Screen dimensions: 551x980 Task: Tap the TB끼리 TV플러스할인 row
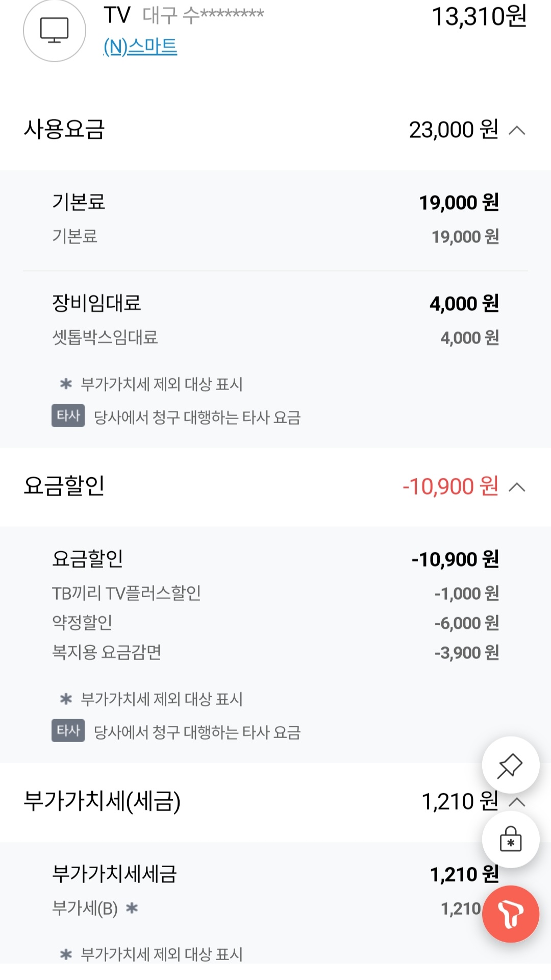(127, 593)
